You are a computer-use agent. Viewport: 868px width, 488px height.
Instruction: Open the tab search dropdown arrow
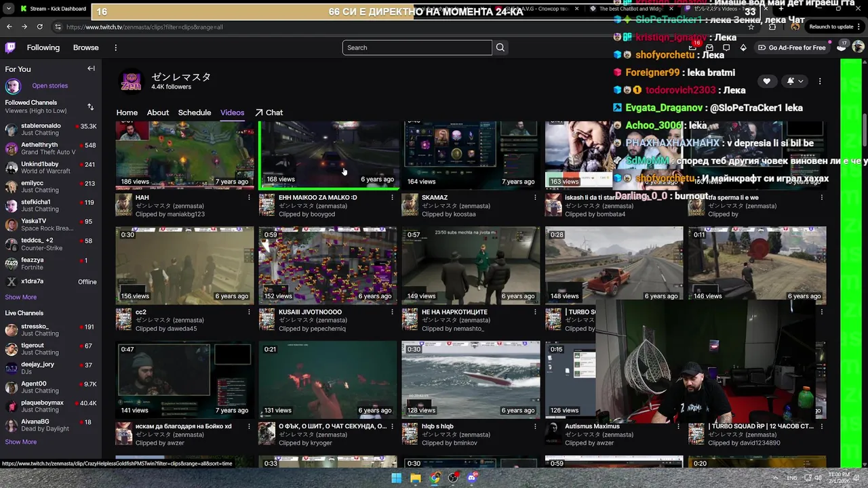[9, 9]
